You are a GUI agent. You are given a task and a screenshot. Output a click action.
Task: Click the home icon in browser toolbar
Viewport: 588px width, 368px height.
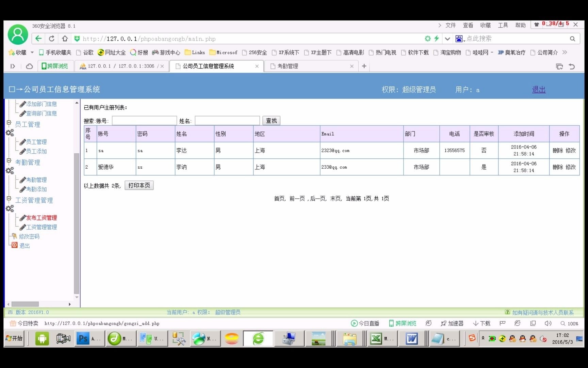[65, 39]
